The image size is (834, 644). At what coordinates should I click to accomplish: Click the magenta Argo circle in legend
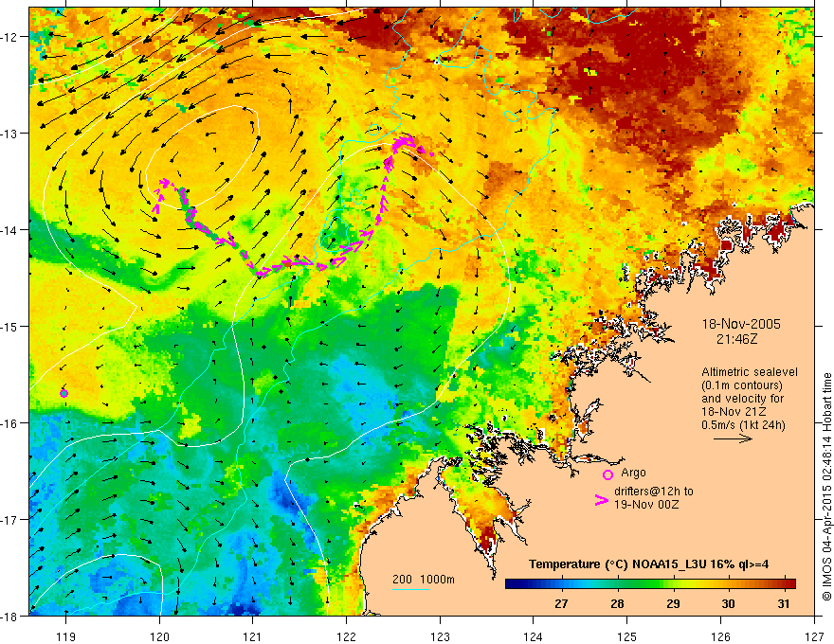click(x=607, y=474)
